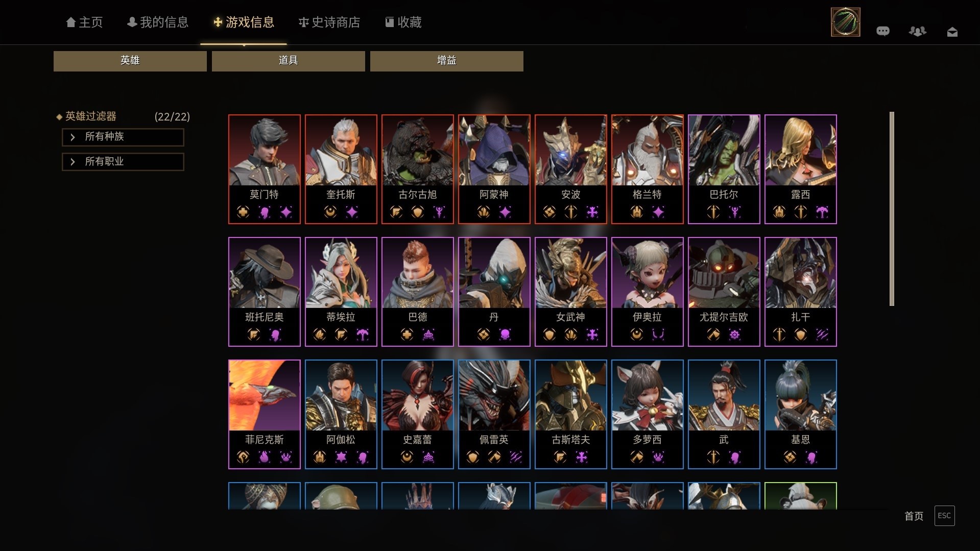Screen dimensions: 980x551
Task: Click the player profile avatar
Action: 845,22
